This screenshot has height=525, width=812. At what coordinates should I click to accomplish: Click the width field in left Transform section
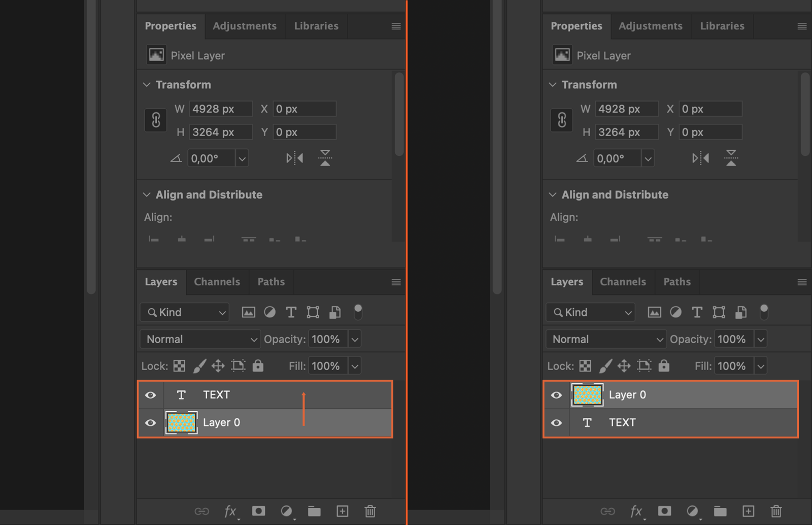(x=220, y=109)
